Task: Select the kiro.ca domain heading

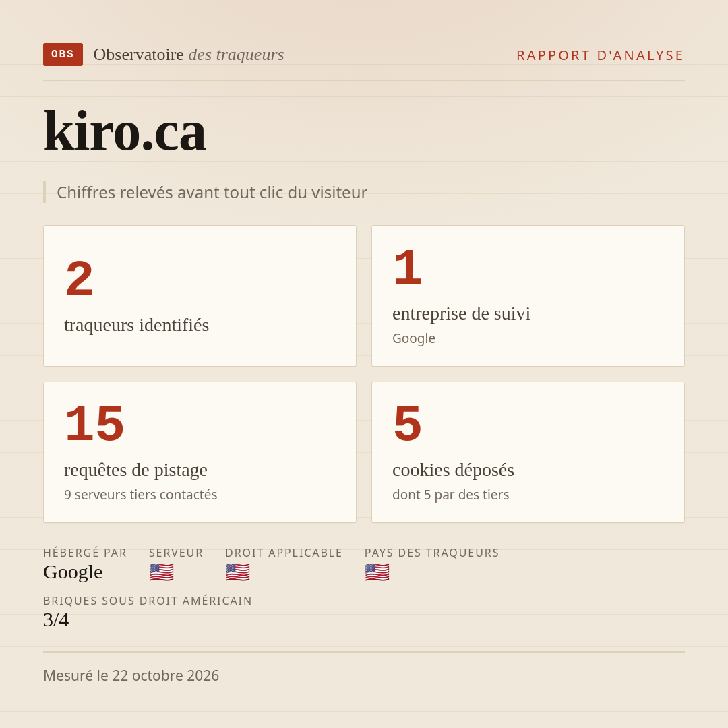Action: point(125,131)
